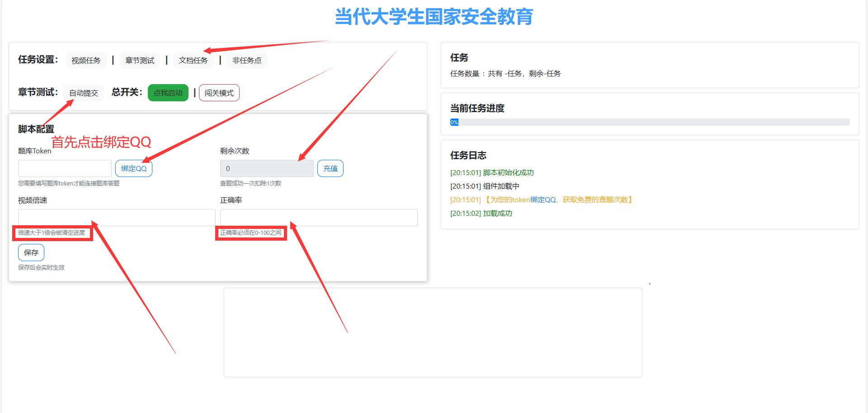The image size is (868, 413).
Task: Enable 自动提交 for chapter tests
Action: pos(83,92)
